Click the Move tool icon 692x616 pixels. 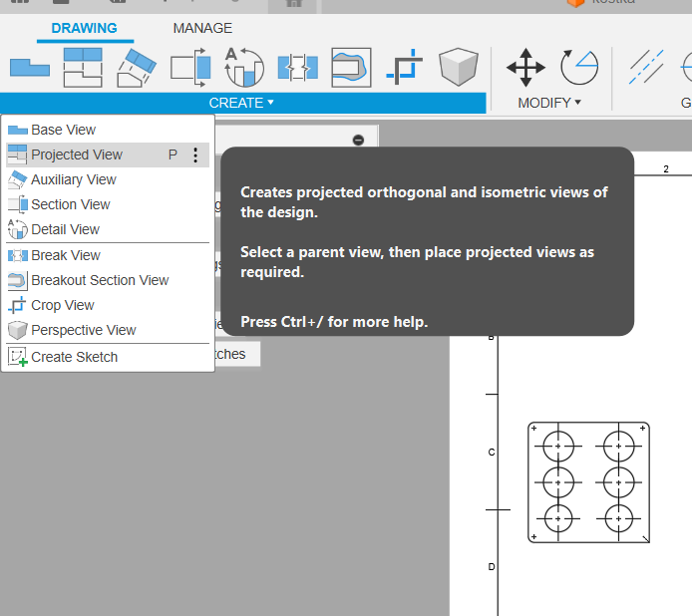(x=525, y=67)
